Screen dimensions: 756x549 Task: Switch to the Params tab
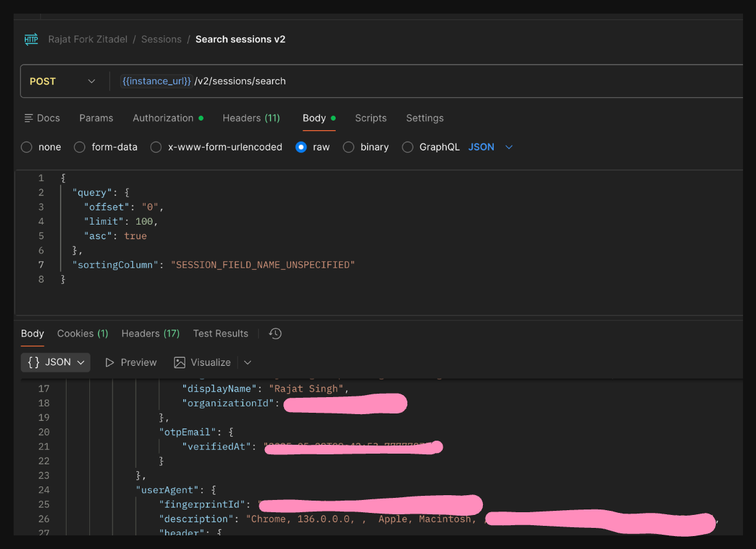pos(97,118)
